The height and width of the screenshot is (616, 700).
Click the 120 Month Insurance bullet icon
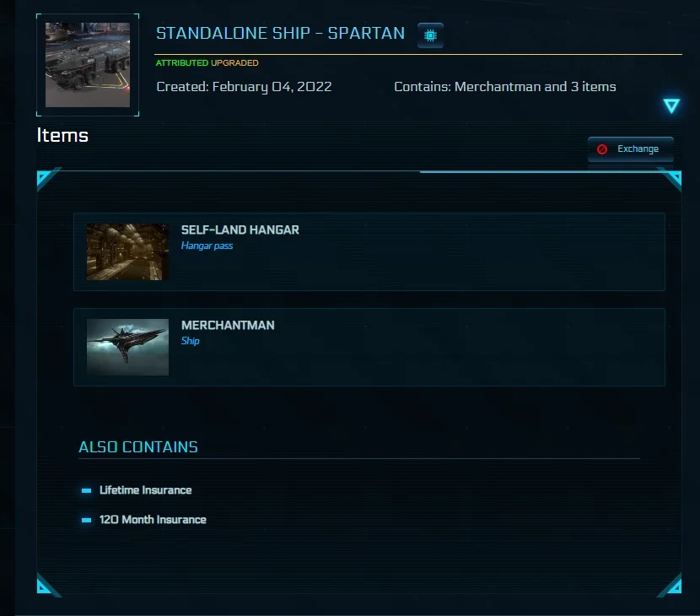pos(87,520)
